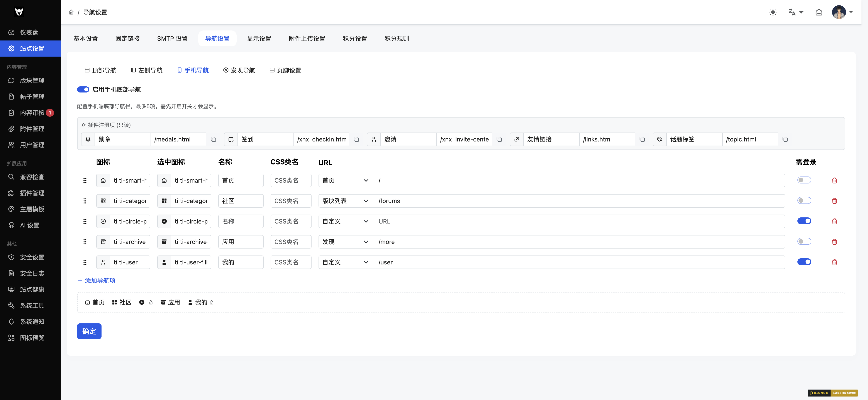This screenshot has height=400, width=868.
Task: Disable the 启用手机底部导航 switch
Action: [x=83, y=90]
